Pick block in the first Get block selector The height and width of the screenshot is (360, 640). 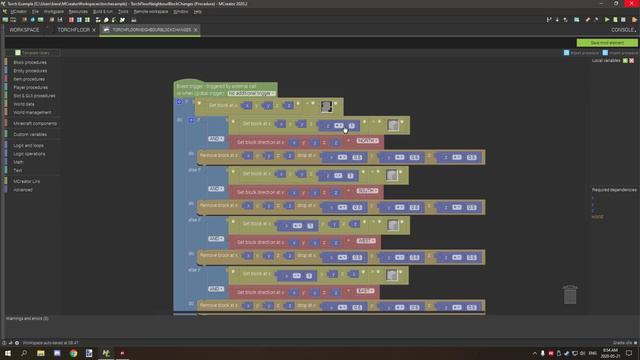(326, 107)
